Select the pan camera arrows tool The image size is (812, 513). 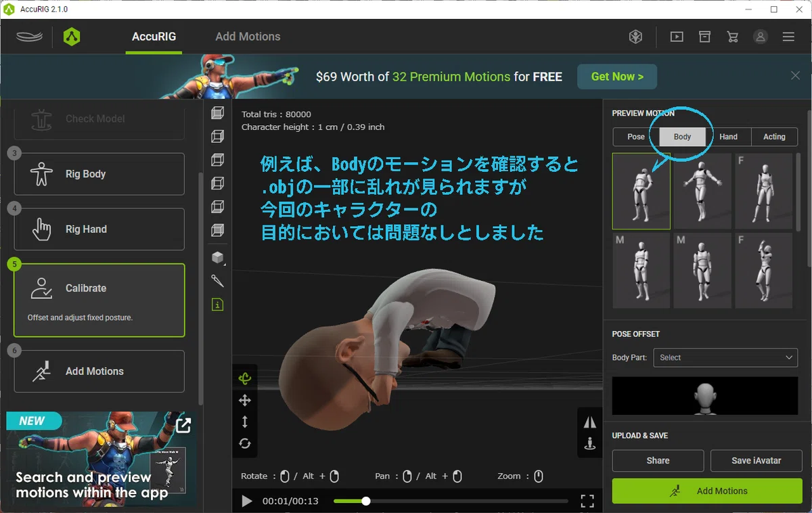(x=245, y=401)
